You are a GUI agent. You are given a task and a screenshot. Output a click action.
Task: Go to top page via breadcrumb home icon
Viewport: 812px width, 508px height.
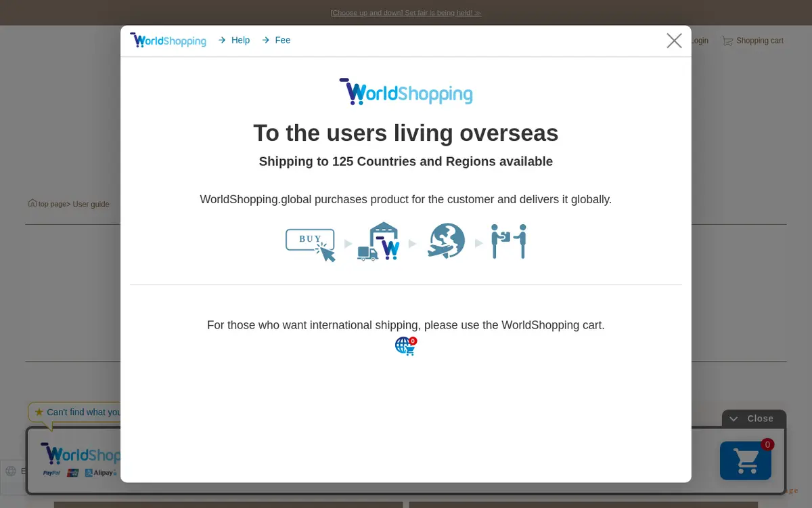coord(32,203)
